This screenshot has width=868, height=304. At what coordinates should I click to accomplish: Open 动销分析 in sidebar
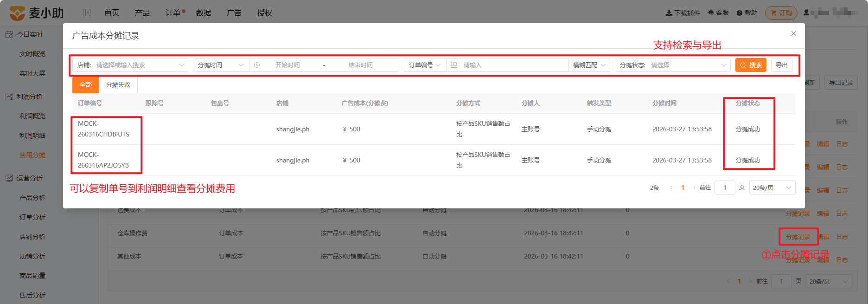[x=32, y=256]
